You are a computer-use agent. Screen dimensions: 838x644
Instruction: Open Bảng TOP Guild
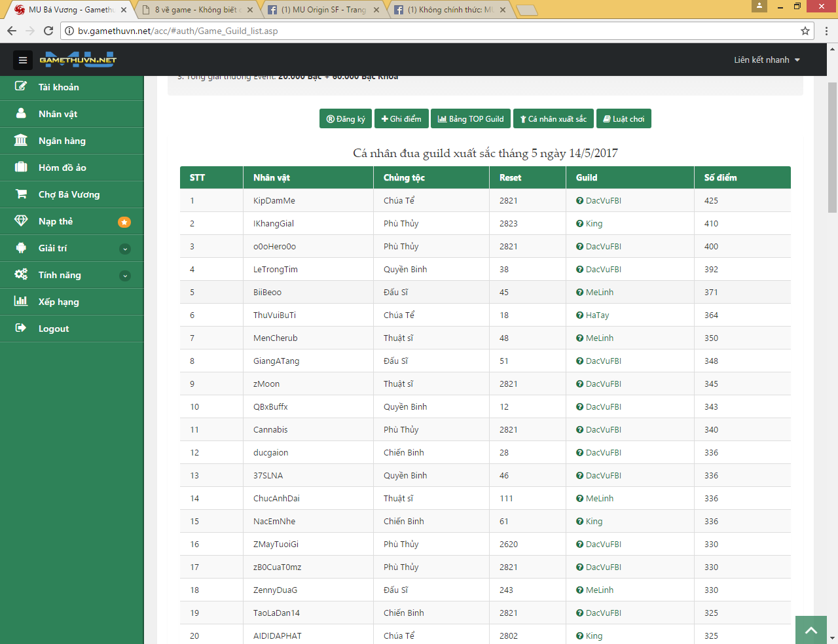pyautogui.click(x=471, y=118)
